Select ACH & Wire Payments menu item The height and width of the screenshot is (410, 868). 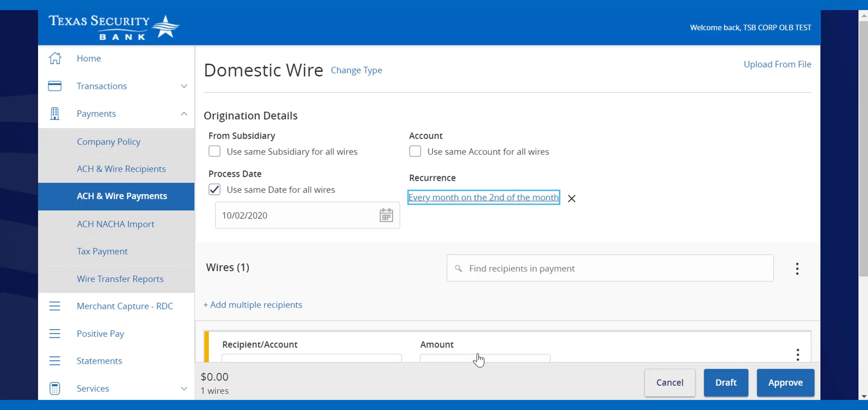(116, 196)
